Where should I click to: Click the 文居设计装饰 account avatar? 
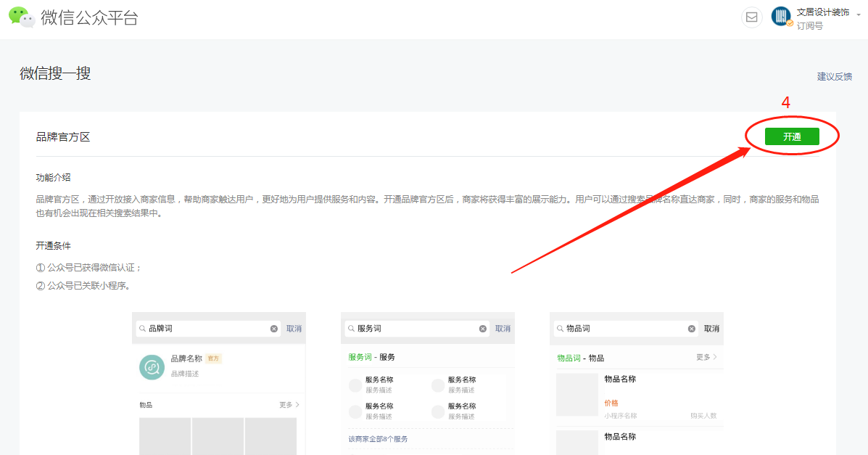point(781,17)
